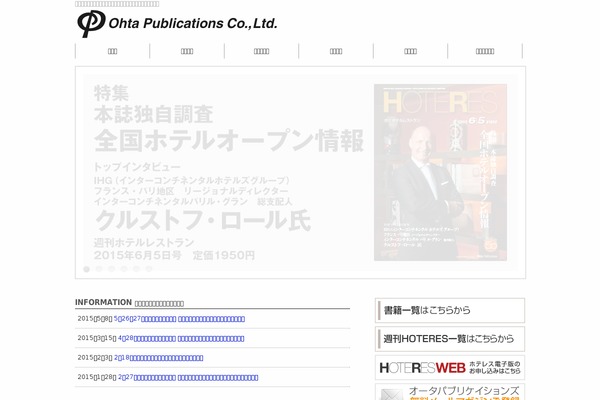Select the third carousel slide dot
Screen dimensions: 600x400
coord(111,269)
